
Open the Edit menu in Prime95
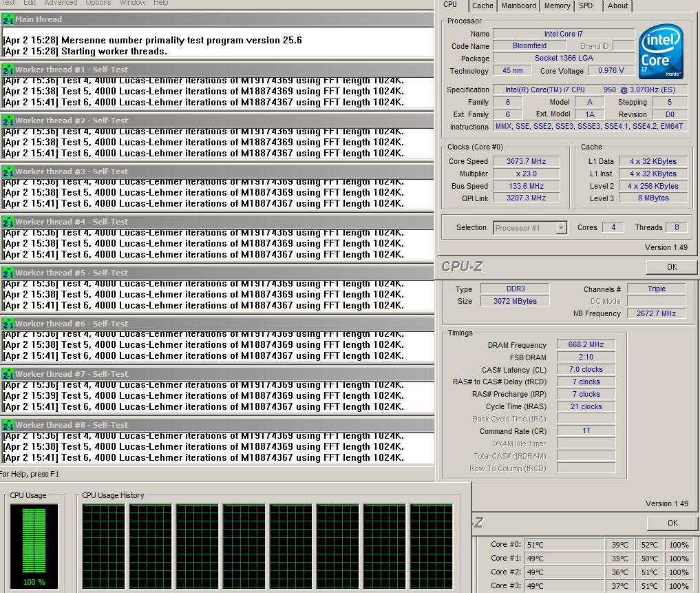click(x=30, y=3)
